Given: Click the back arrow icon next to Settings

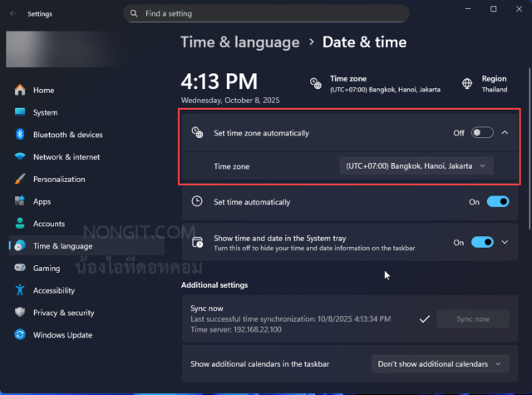Looking at the screenshot, I should click(x=13, y=13).
